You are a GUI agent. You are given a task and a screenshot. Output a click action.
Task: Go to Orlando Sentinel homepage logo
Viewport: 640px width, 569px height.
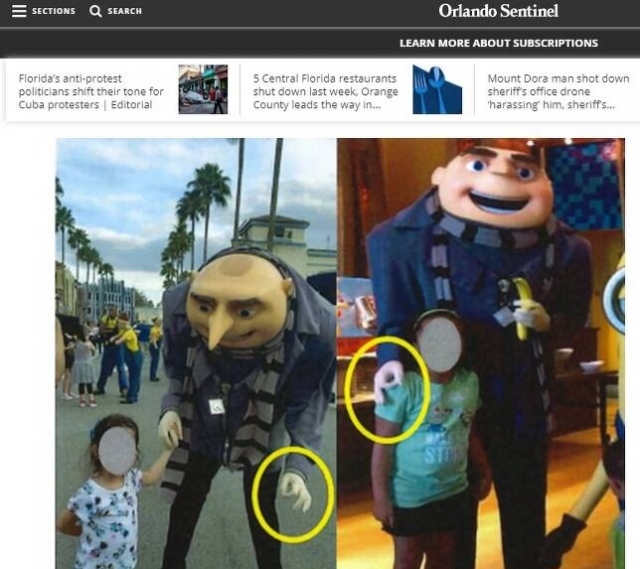(x=498, y=11)
